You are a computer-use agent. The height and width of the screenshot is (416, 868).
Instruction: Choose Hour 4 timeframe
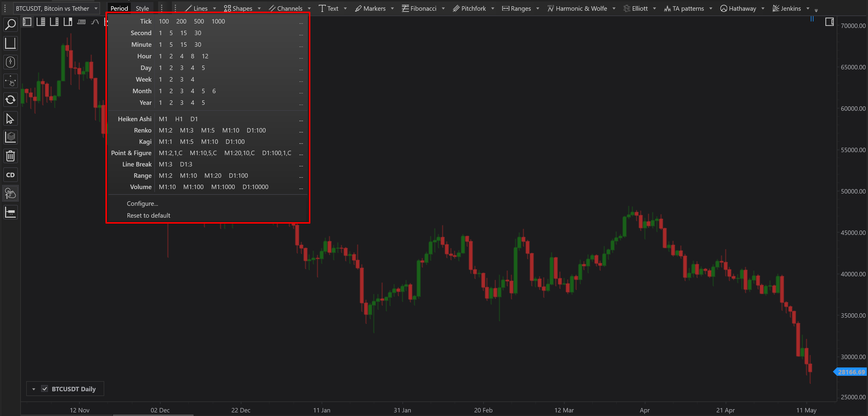182,56
